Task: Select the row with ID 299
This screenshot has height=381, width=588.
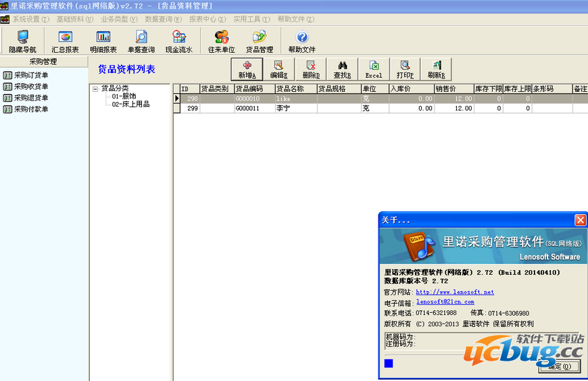Action: tap(381, 108)
